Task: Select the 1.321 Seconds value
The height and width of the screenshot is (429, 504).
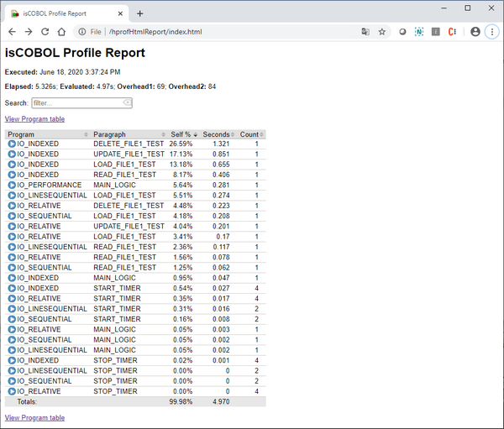Action: pyautogui.click(x=221, y=144)
